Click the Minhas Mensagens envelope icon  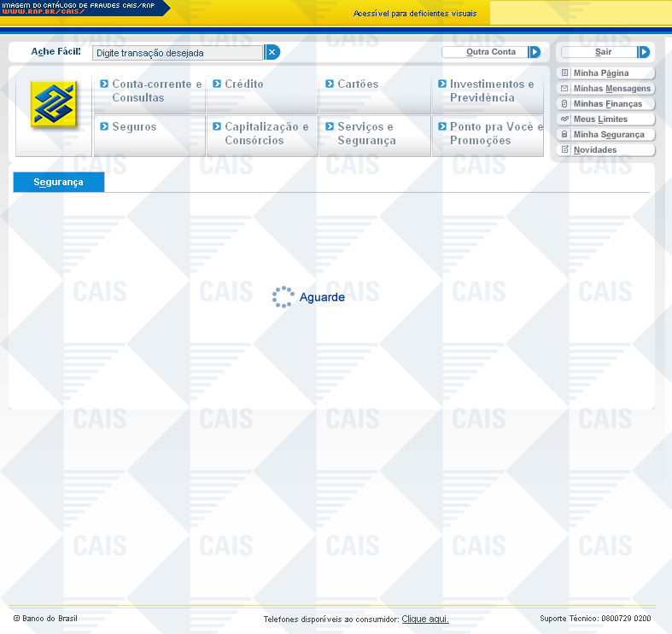pos(564,89)
